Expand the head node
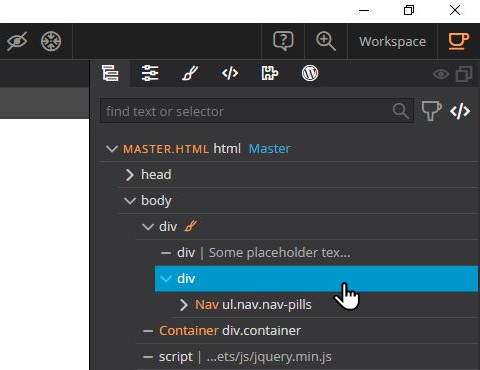Image resolution: width=480 pixels, height=370 pixels. (130, 175)
